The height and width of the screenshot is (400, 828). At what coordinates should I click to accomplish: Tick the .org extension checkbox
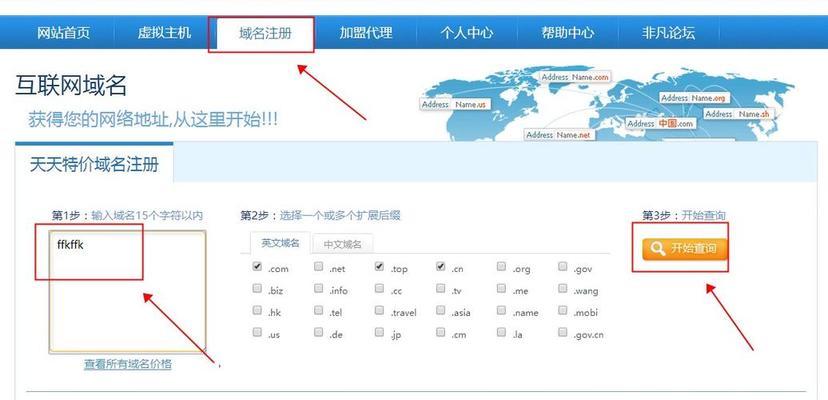(x=502, y=267)
